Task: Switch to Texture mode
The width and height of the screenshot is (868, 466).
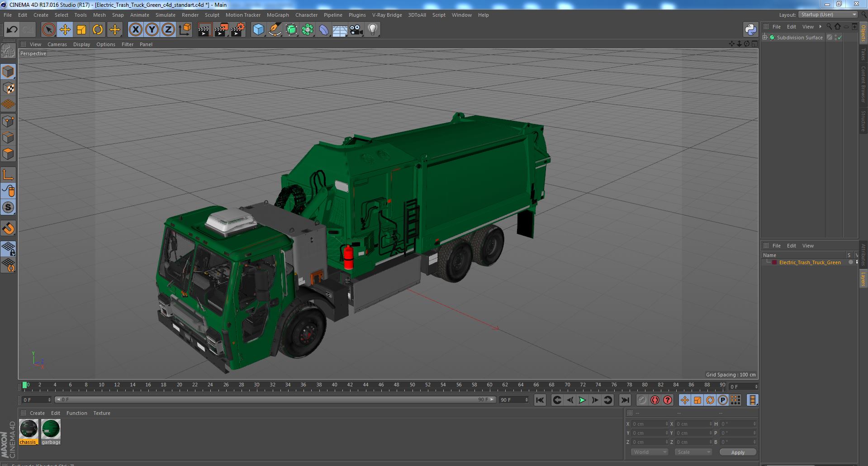Action: coord(8,88)
